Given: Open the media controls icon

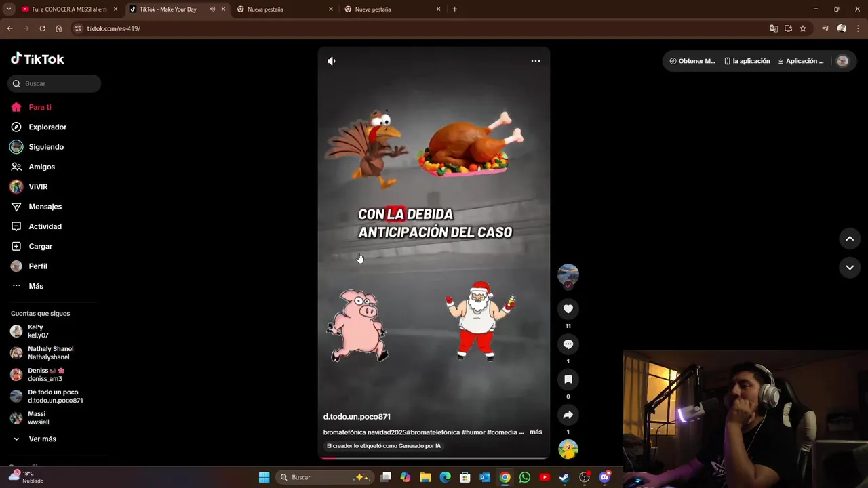Looking at the screenshot, I should 825,28.
